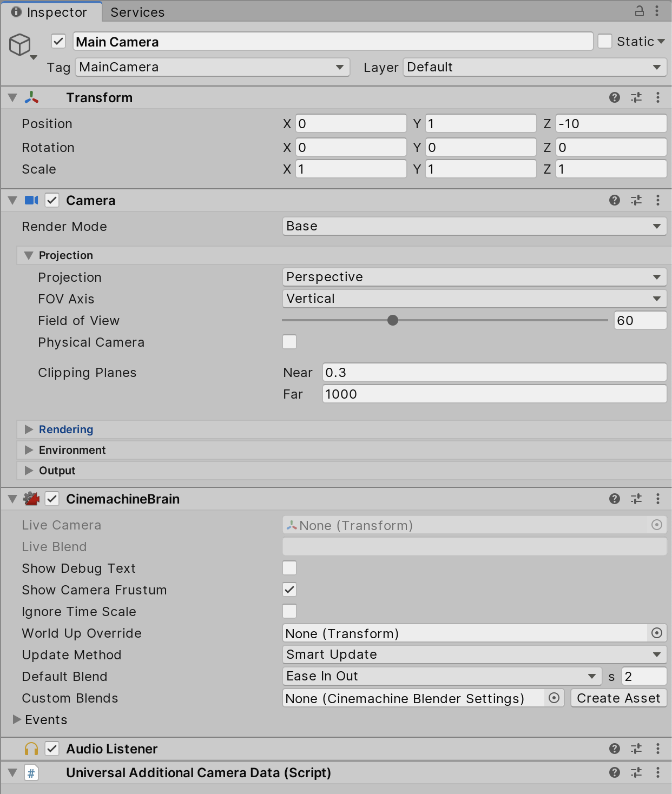Screen dimensions: 672x794
Task: Open Custom Blends object picker circle
Action: click(554, 698)
